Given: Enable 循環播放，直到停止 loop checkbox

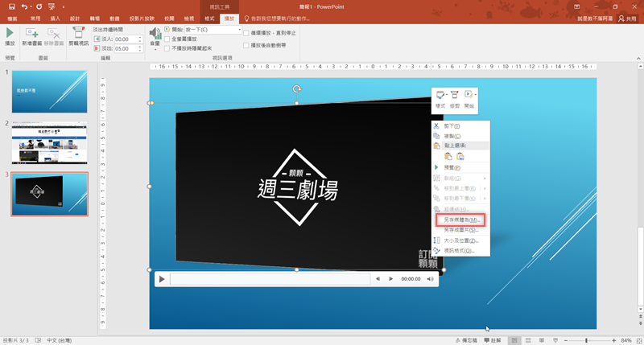Looking at the screenshot, I should click(x=246, y=33).
